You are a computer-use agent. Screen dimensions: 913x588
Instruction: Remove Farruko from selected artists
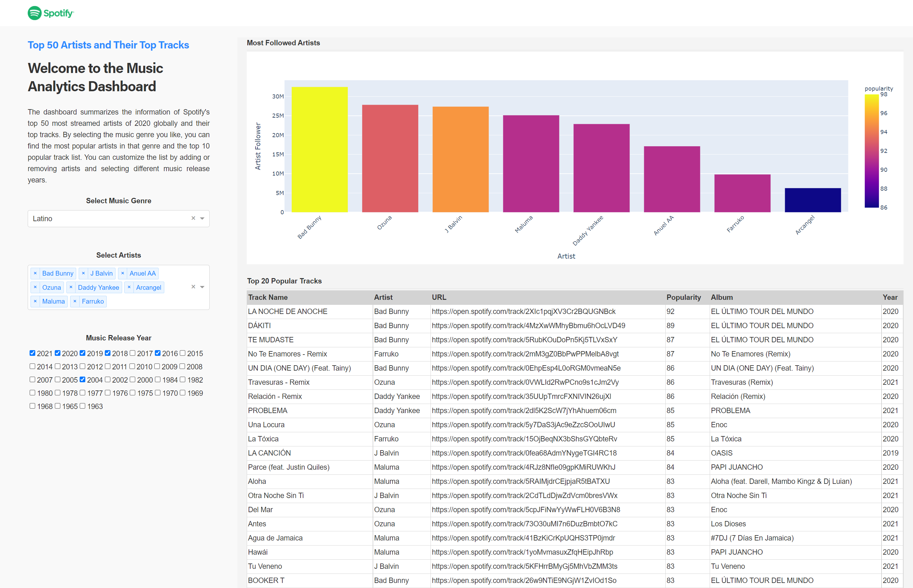75,301
